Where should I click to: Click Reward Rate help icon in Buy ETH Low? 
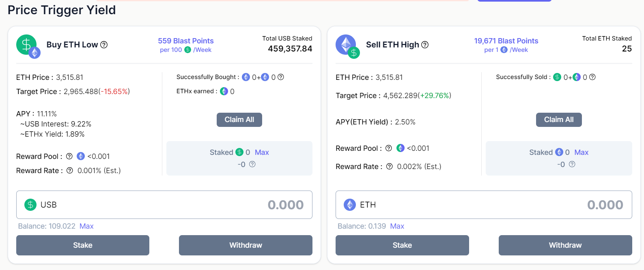coord(70,171)
